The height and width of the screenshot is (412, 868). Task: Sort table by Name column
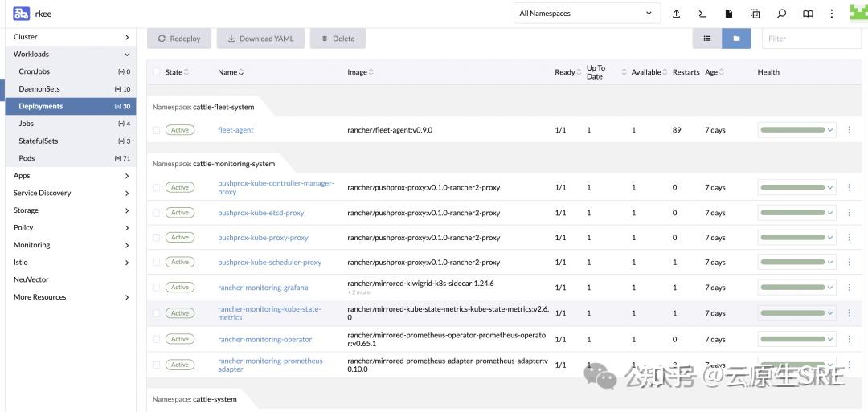coord(231,72)
